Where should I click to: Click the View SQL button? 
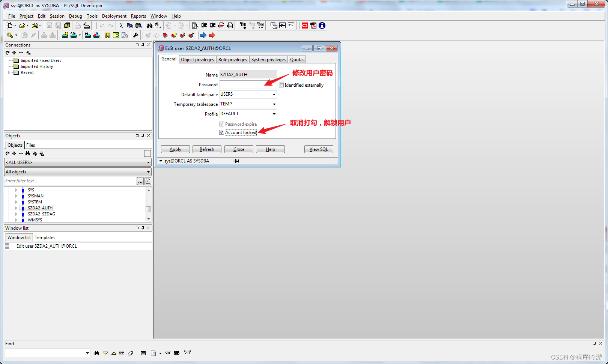click(319, 149)
